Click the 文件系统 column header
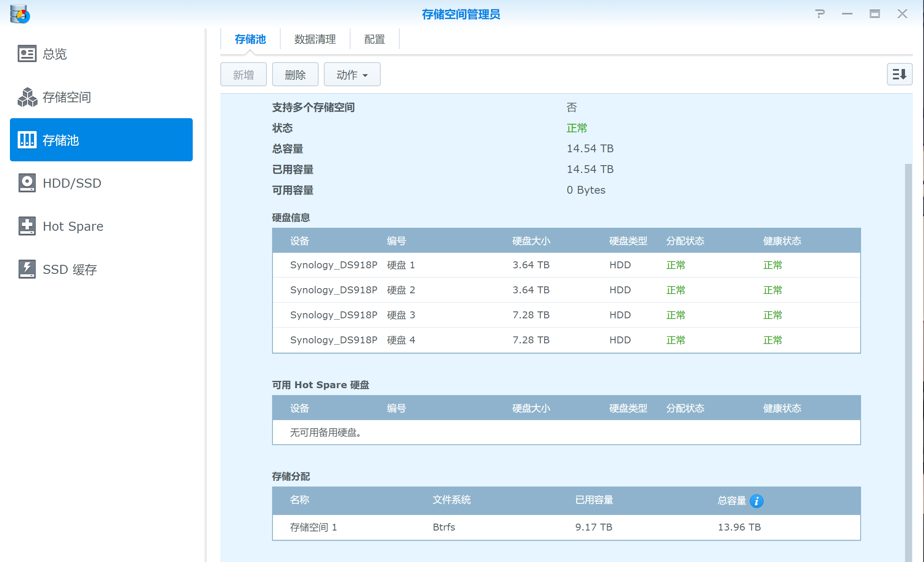The image size is (924, 562). click(451, 500)
